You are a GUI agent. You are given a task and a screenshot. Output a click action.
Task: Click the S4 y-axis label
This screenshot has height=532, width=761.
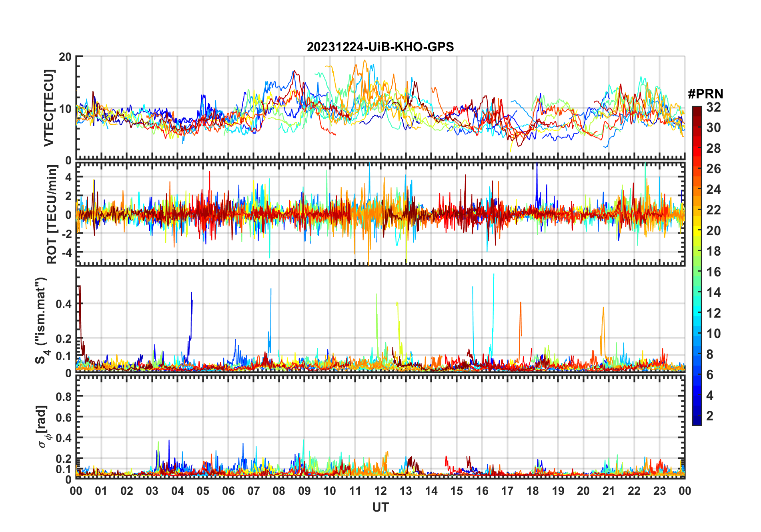tap(41, 320)
